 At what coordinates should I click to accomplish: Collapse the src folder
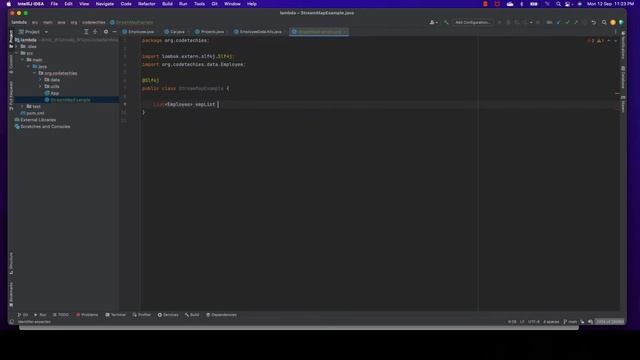click(17, 53)
